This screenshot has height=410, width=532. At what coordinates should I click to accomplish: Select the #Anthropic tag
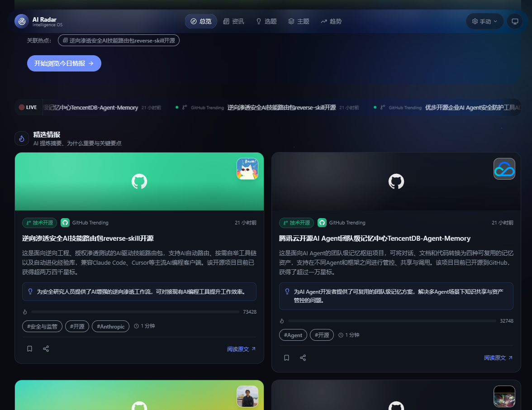click(x=110, y=326)
